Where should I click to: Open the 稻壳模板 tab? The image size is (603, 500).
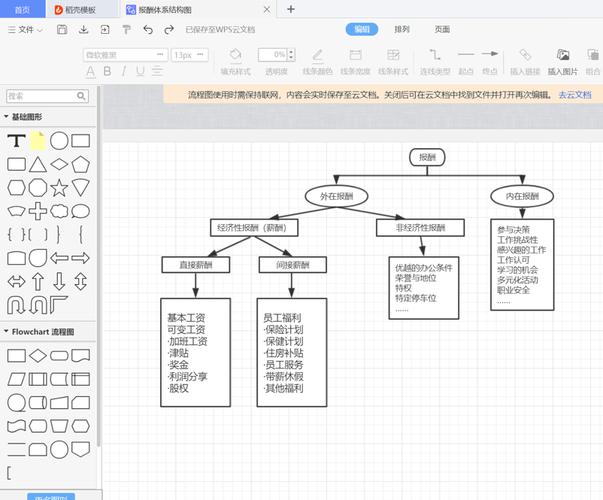click(76, 9)
